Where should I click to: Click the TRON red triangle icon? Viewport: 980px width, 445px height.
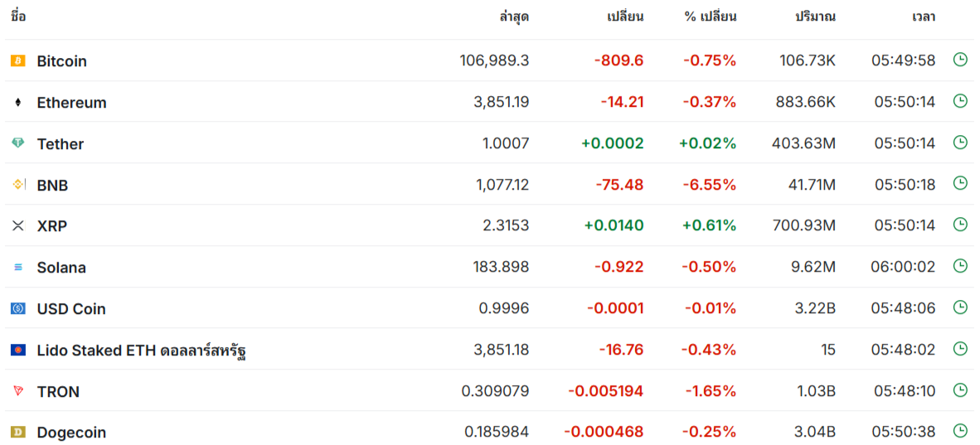[x=17, y=390]
